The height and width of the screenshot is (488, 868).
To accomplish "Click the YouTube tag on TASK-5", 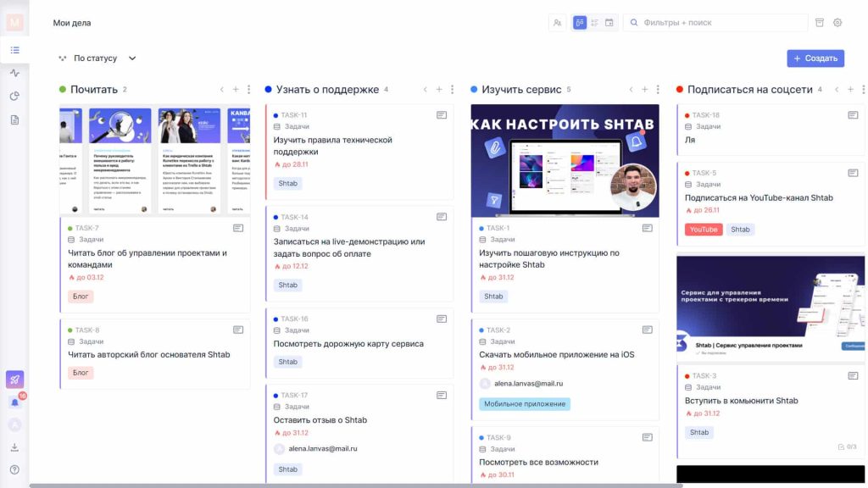I will point(704,230).
